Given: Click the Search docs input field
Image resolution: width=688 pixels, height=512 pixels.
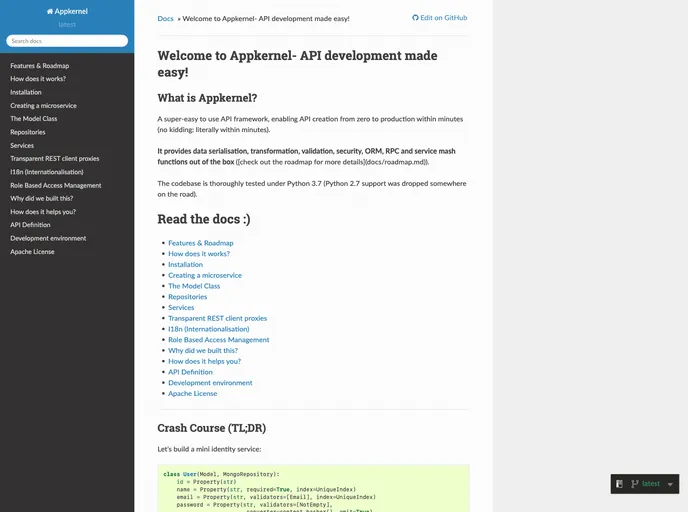Looking at the screenshot, I should click(67, 41).
